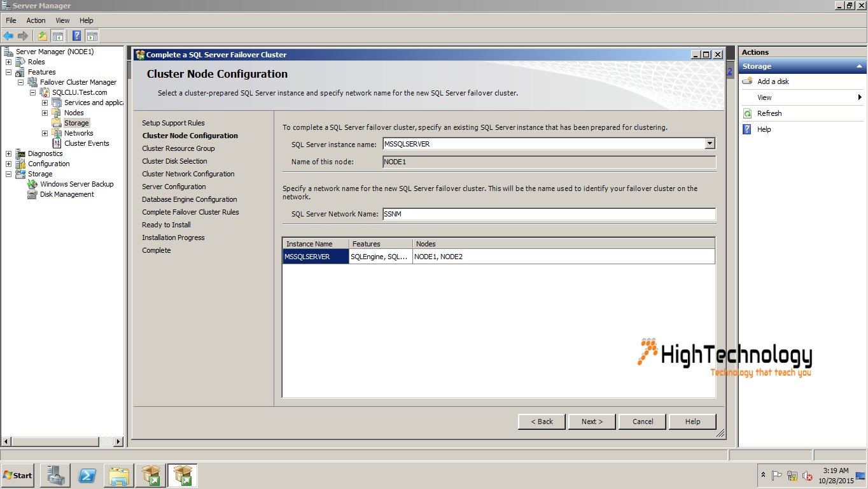Expand the Services and applications node
868x489 pixels.
click(x=45, y=103)
